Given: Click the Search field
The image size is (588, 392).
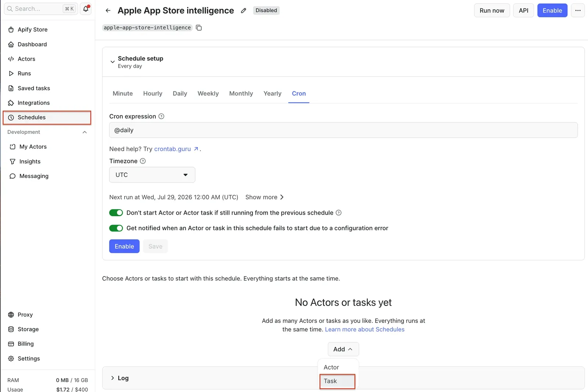Looking at the screenshot, I should (x=41, y=9).
